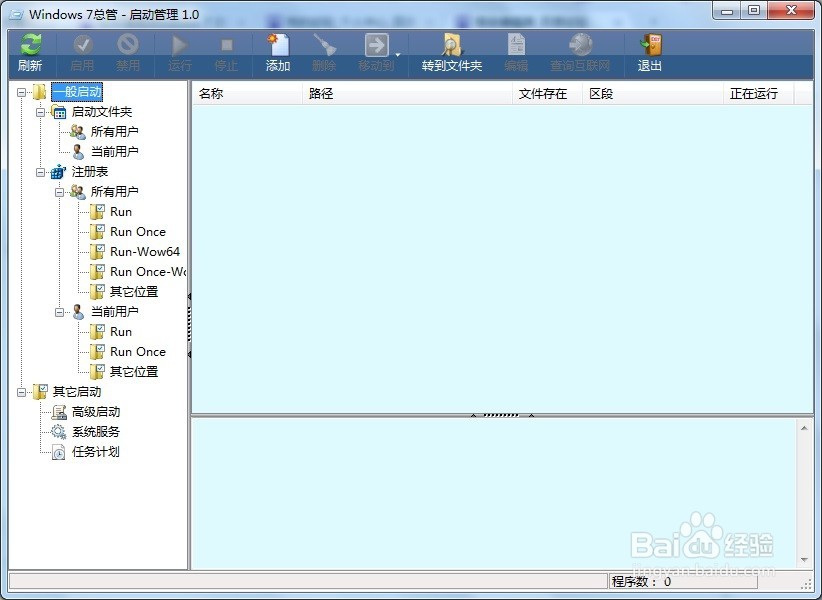Select Run under registry 所有用户

tap(121, 212)
